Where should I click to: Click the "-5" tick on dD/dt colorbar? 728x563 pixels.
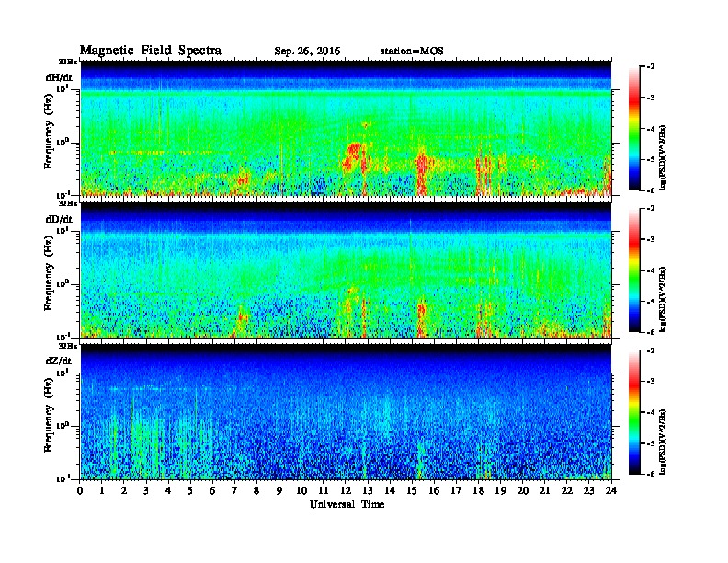tap(651, 301)
